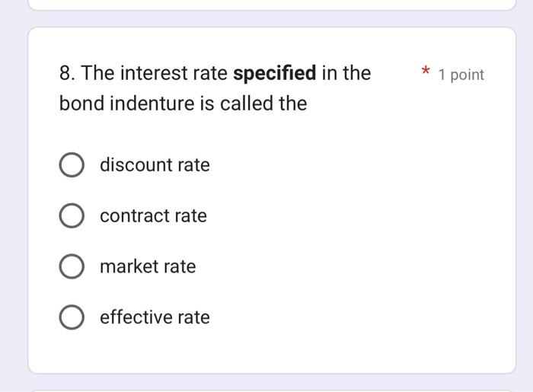Pick the 'effective rate' radio button

point(72,317)
